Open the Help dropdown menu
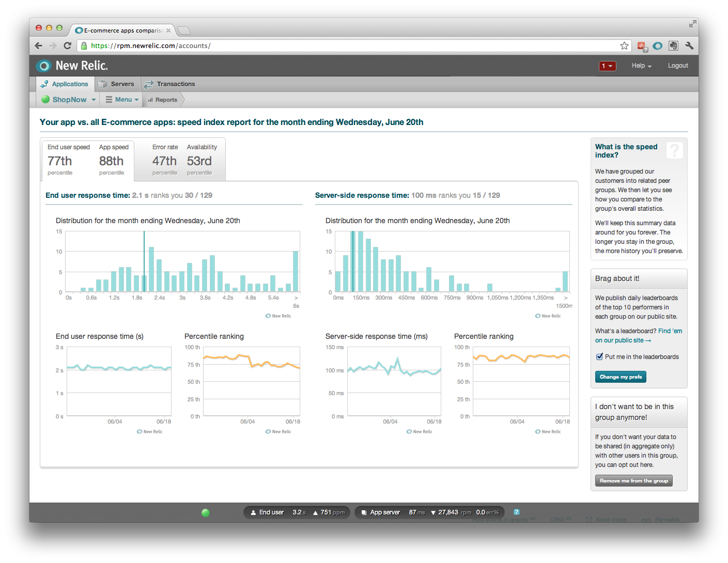Image resolution: width=728 pixels, height=563 pixels. (x=641, y=66)
